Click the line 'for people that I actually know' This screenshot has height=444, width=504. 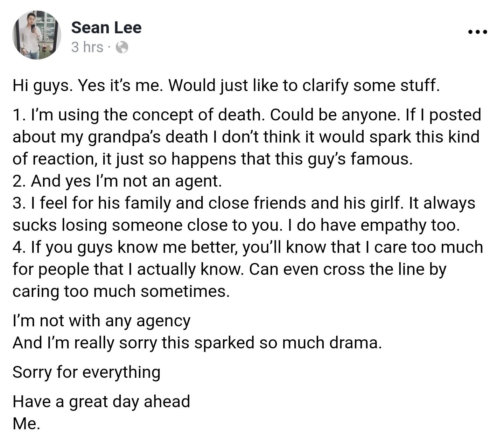tap(230, 270)
